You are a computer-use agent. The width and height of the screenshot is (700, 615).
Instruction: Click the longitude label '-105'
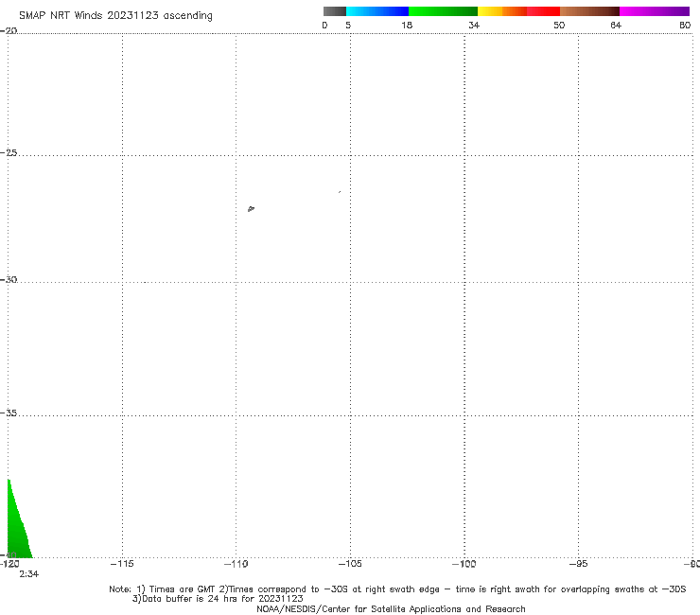tap(350, 564)
